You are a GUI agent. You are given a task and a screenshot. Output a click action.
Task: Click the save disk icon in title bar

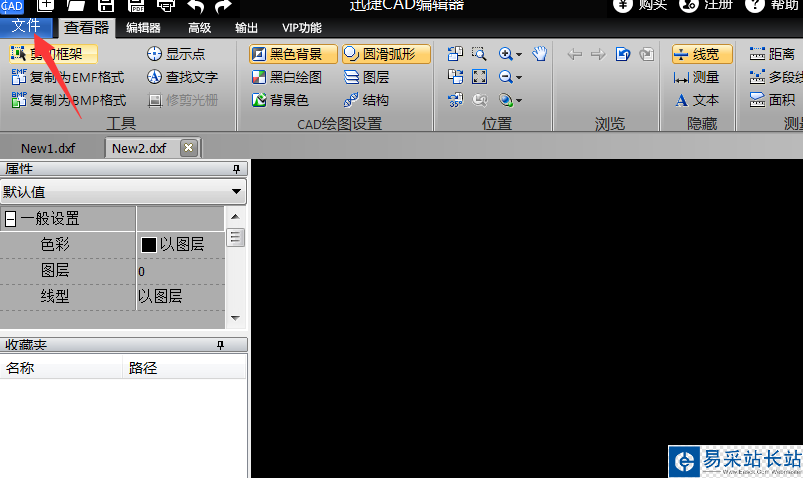coord(106,6)
